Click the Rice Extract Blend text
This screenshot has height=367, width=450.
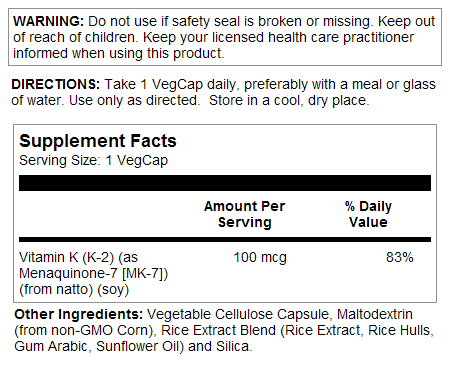(219, 331)
